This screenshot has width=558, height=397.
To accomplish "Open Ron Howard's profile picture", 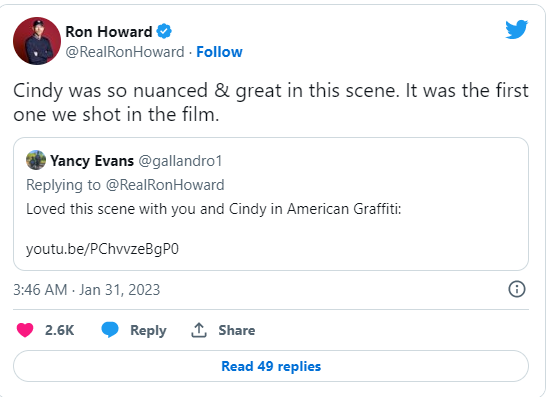I will coord(37,41).
